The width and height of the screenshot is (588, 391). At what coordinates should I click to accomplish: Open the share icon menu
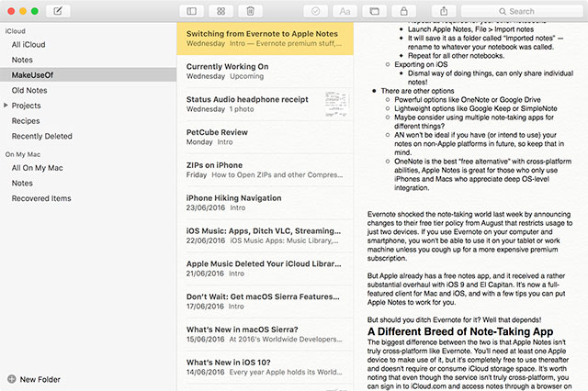[445, 11]
